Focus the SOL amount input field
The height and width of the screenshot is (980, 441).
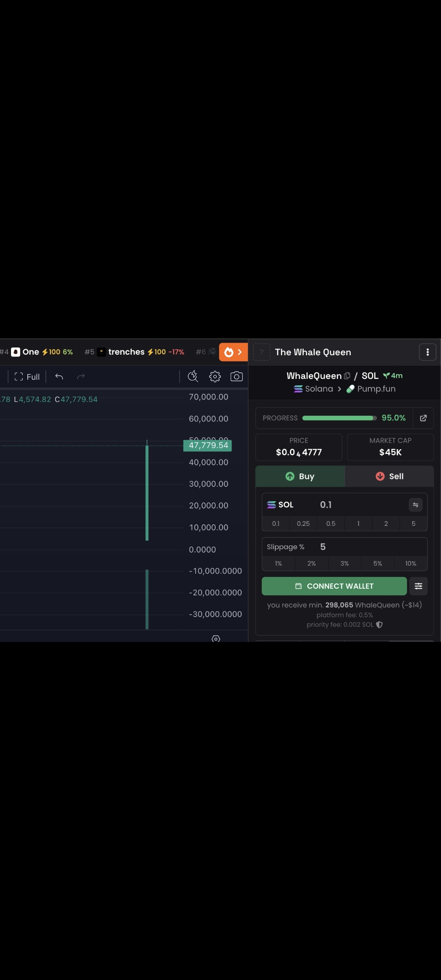(361, 505)
